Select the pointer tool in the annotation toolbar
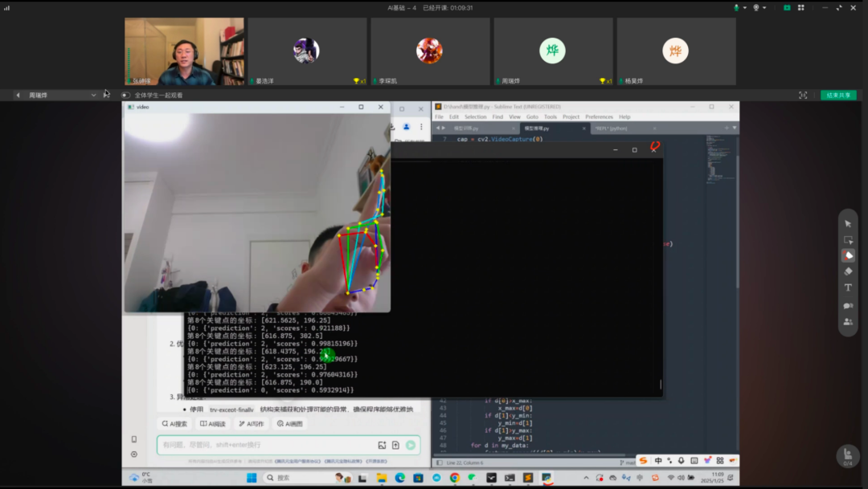This screenshot has width=868, height=489. (x=848, y=224)
